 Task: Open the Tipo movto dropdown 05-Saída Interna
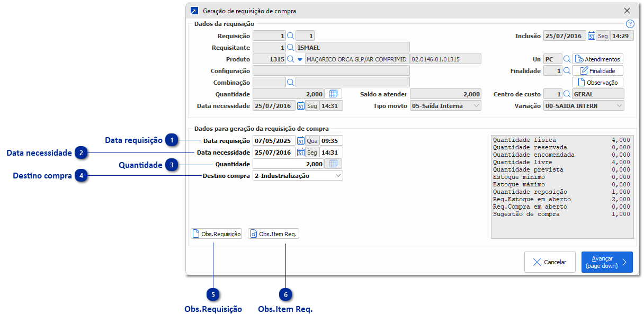[446, 106]
